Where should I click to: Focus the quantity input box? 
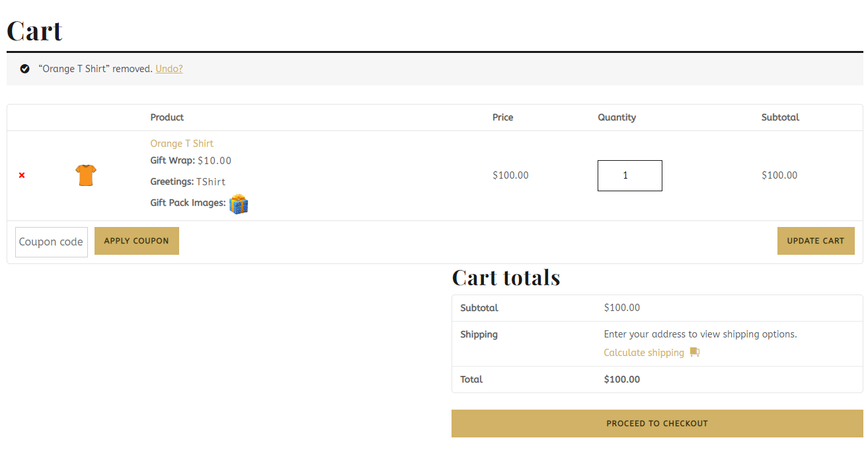pos(629,175)
